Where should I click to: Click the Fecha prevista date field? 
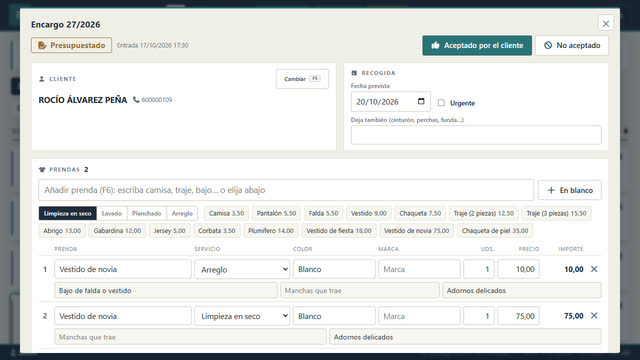pos(390,102)
